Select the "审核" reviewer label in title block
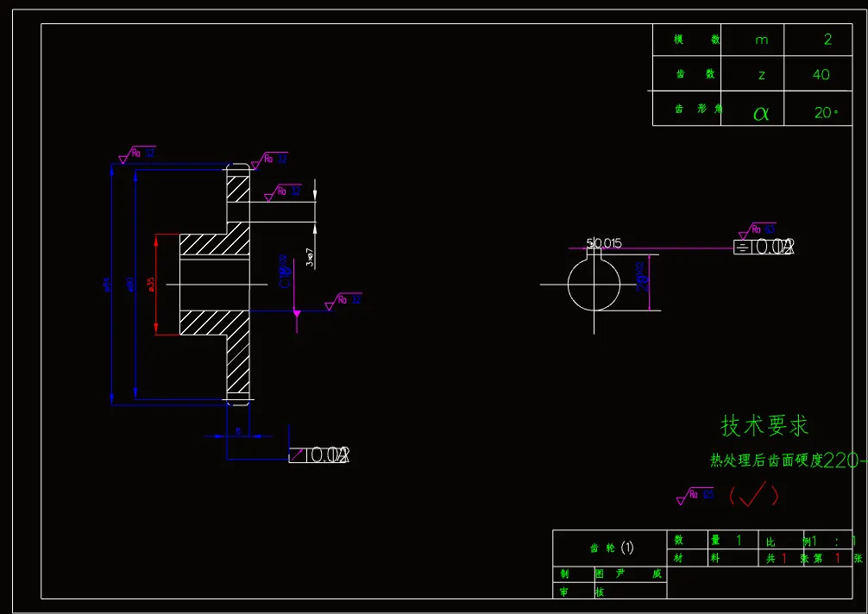The image size is (868, 614). pos(582,592)
